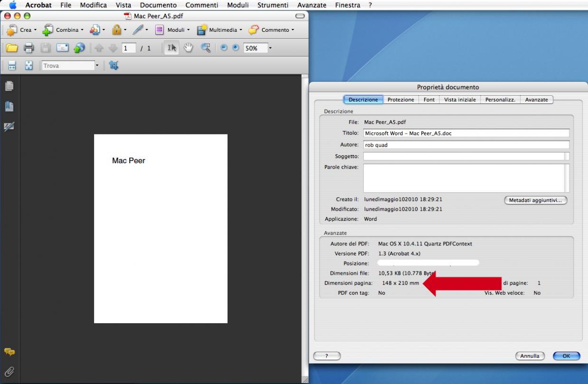The image size is (588, 384).
Task: Click the Autore text field
Action: tap(466, 145)
